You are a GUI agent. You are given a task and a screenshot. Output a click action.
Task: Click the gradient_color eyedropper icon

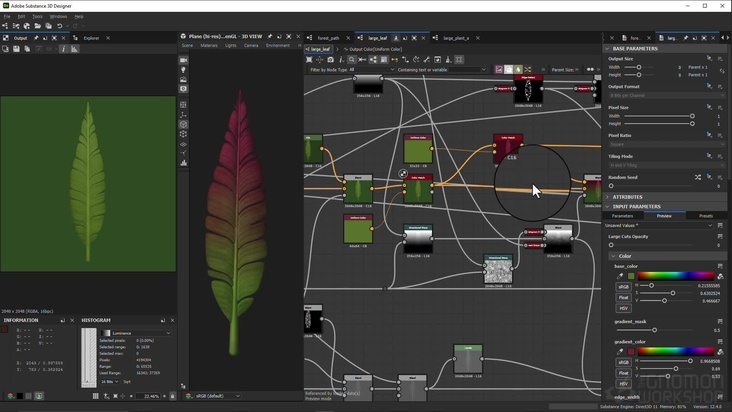pos(620,351)
